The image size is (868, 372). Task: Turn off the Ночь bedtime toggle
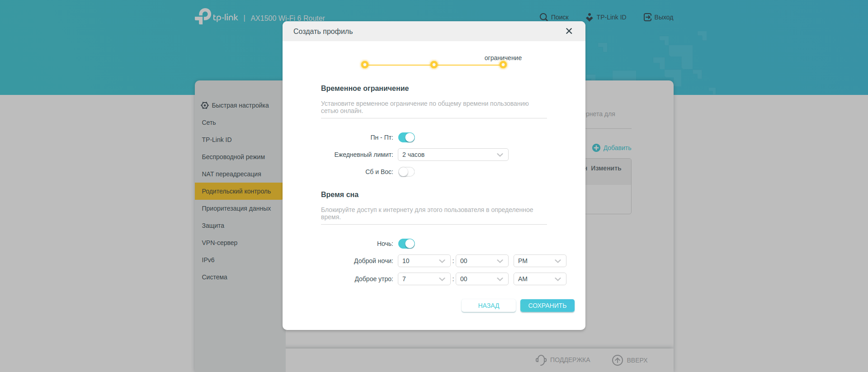[406, 244]
